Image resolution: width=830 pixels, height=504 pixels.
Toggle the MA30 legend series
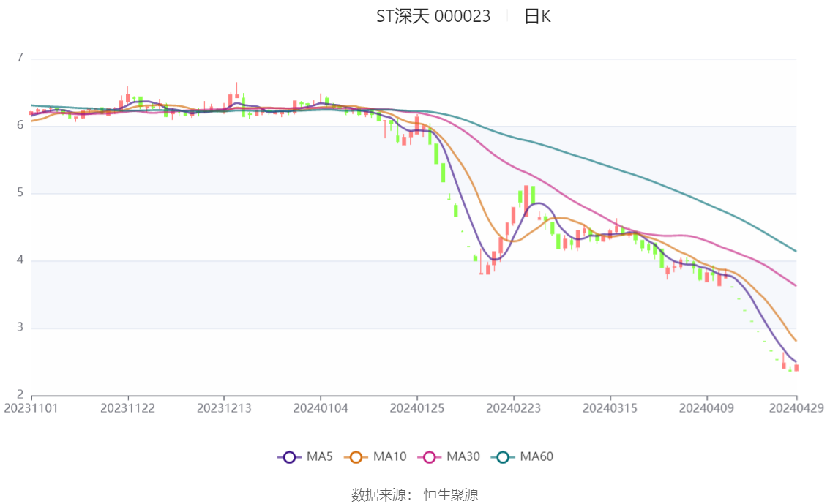coord(449,457)
